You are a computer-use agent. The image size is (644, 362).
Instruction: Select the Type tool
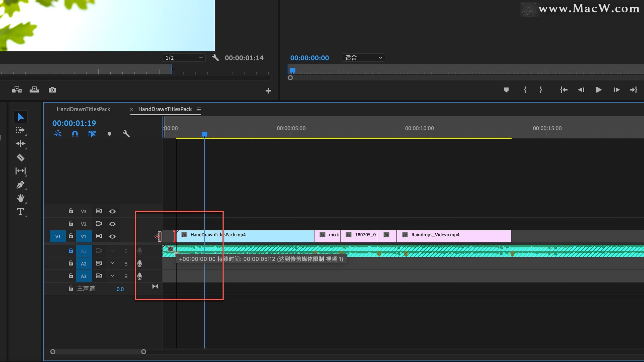coord(20,212)
